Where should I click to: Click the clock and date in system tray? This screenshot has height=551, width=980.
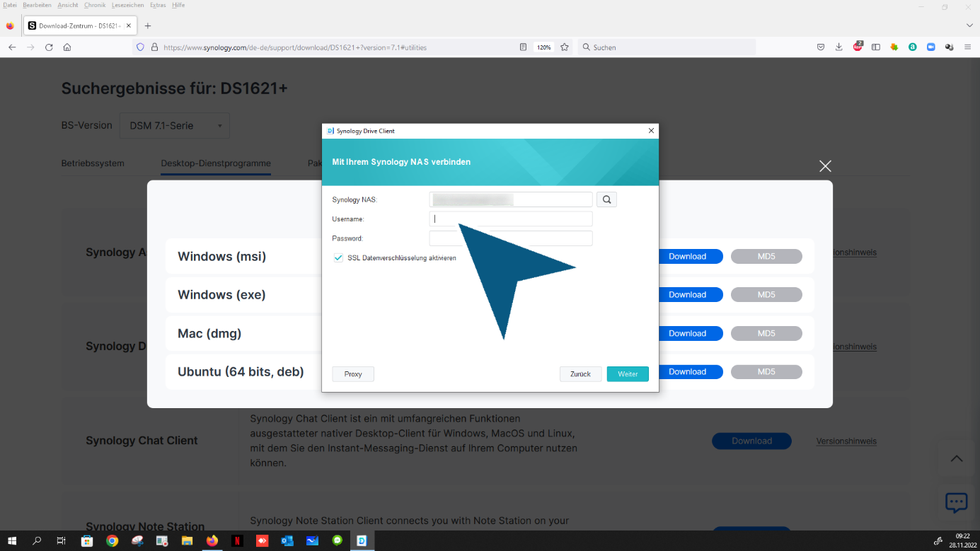pyautogui.click(x=962, y=541)
